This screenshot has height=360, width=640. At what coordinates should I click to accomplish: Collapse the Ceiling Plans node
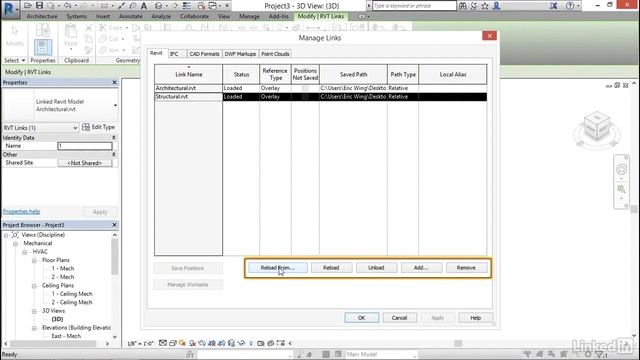(x=34, y=286)
